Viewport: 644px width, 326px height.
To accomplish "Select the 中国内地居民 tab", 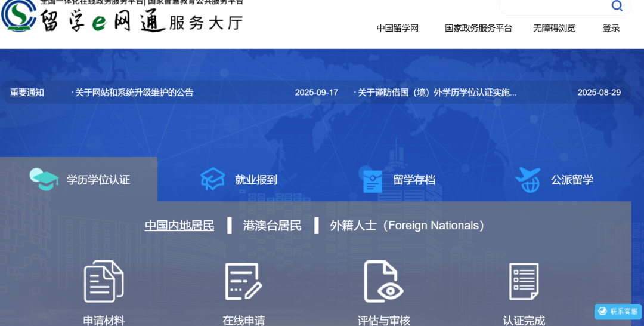I will pos(179,226).
